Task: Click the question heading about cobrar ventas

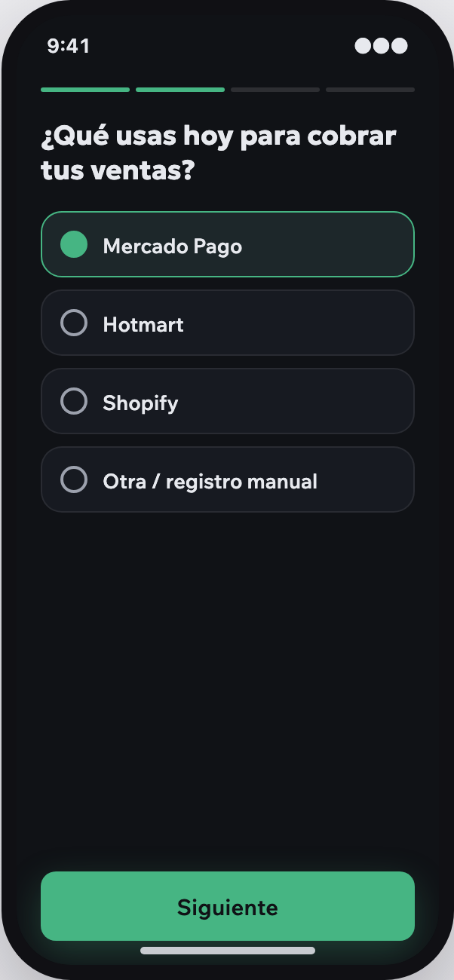Action: point(219,154)
